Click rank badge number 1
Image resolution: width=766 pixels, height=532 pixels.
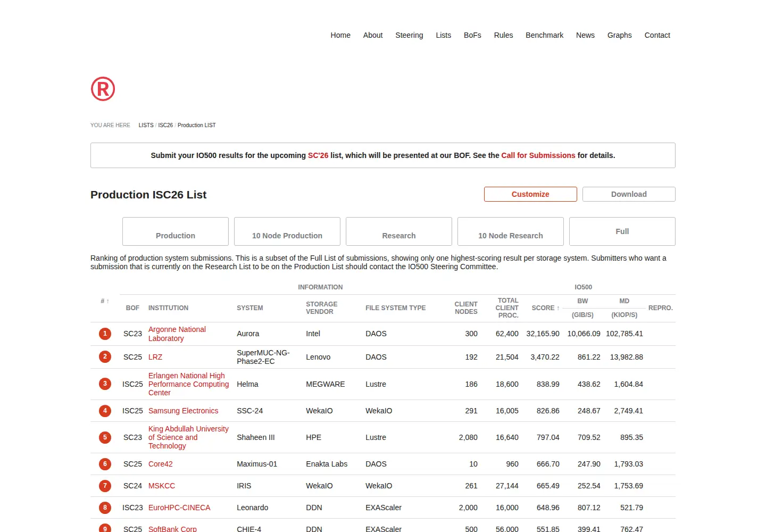105,334
